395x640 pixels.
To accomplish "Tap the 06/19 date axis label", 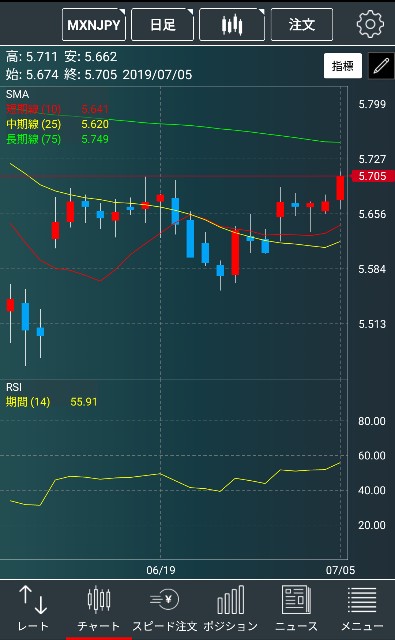I will (160, 570).
